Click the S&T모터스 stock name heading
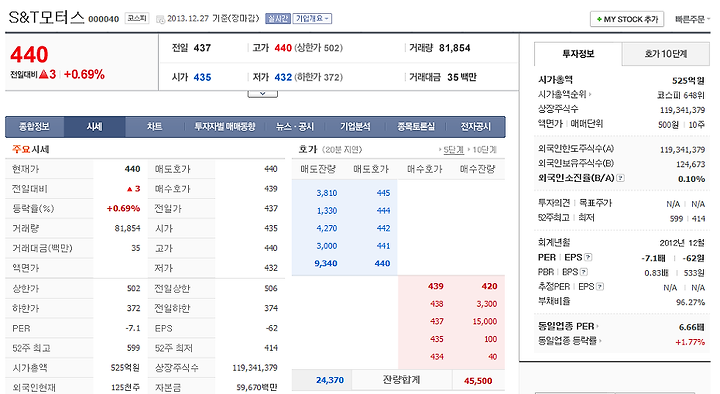Image resolution: width=720 pixels, height=394 pixels. pyautogui.click(x=46, y=18)
